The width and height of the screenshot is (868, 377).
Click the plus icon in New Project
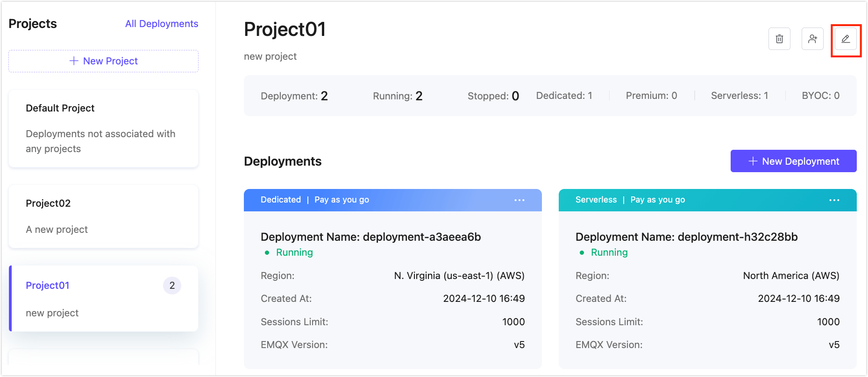[74, 61]
